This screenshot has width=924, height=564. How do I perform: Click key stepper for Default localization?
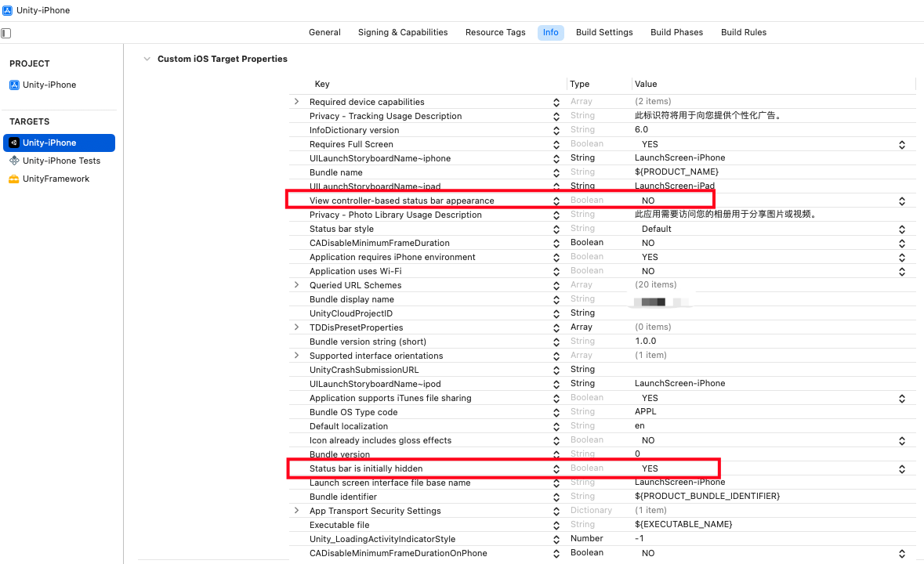(556, 427)
